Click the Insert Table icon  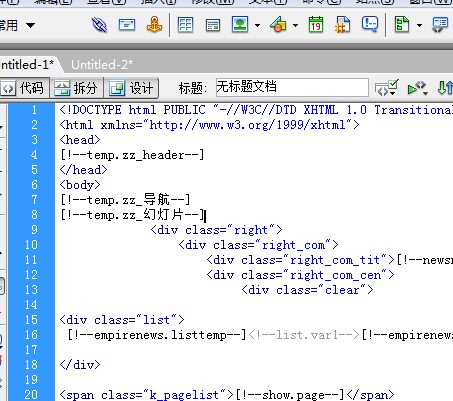pyautogui.click(x=185, y=25)
